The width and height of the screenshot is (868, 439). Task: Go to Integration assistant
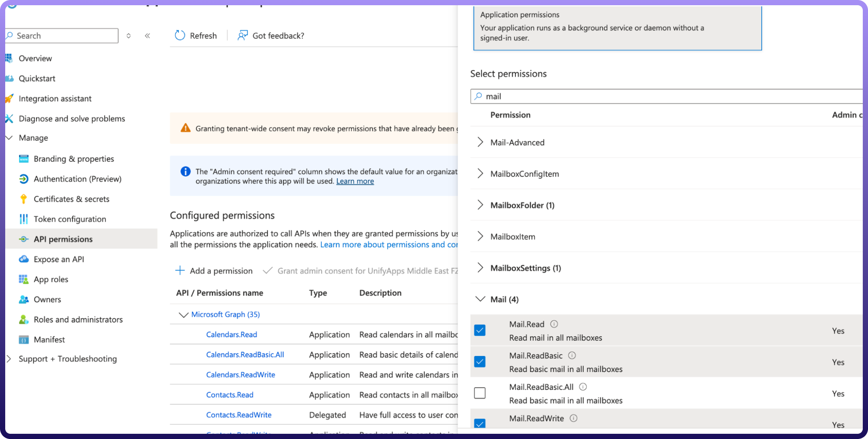pyautogui.click(x=55, y=99)
